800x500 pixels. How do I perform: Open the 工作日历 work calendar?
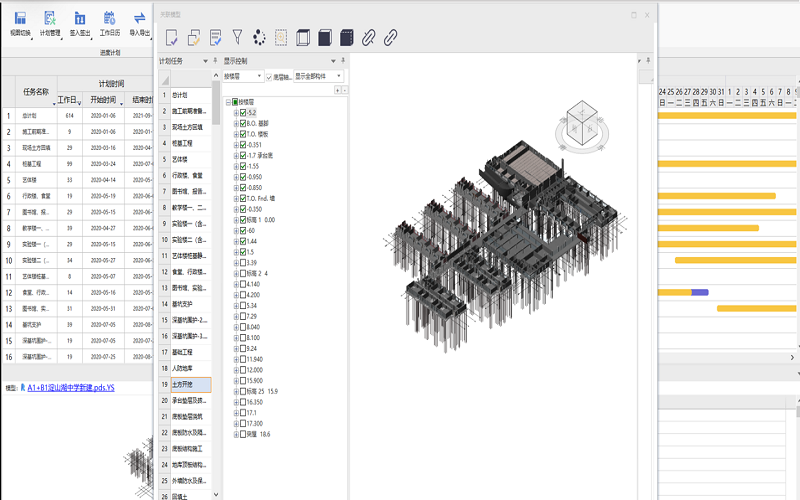coord(110,24)
